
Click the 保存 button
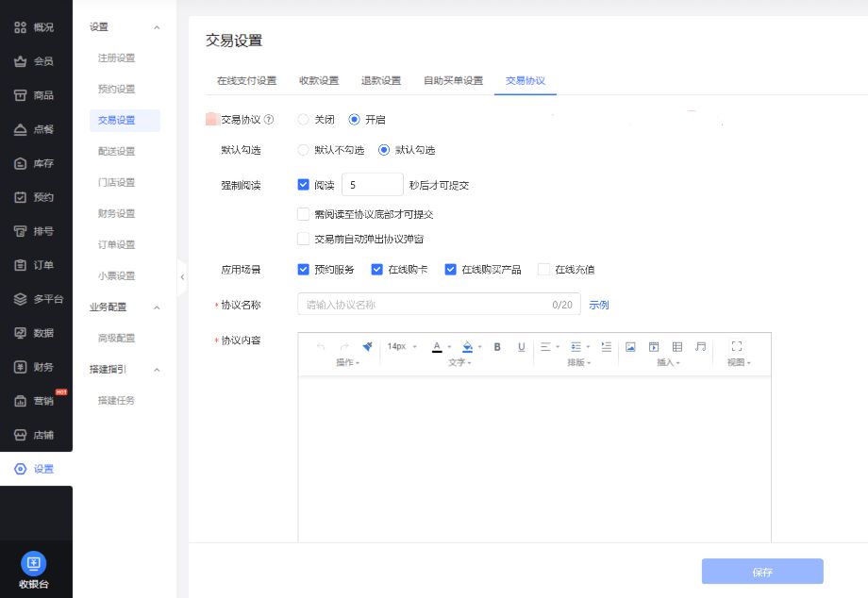[762, 572]
